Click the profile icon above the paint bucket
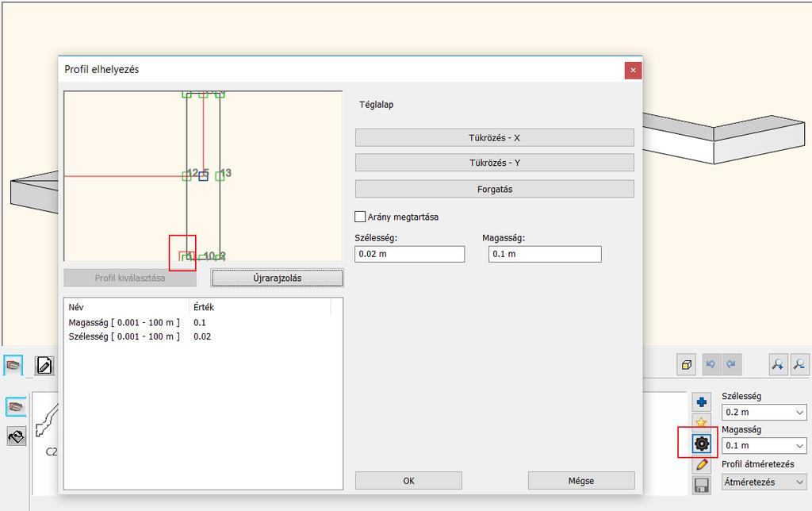This screenshot has height=511, width=812. pyautogui.click(x=17, y=407)
